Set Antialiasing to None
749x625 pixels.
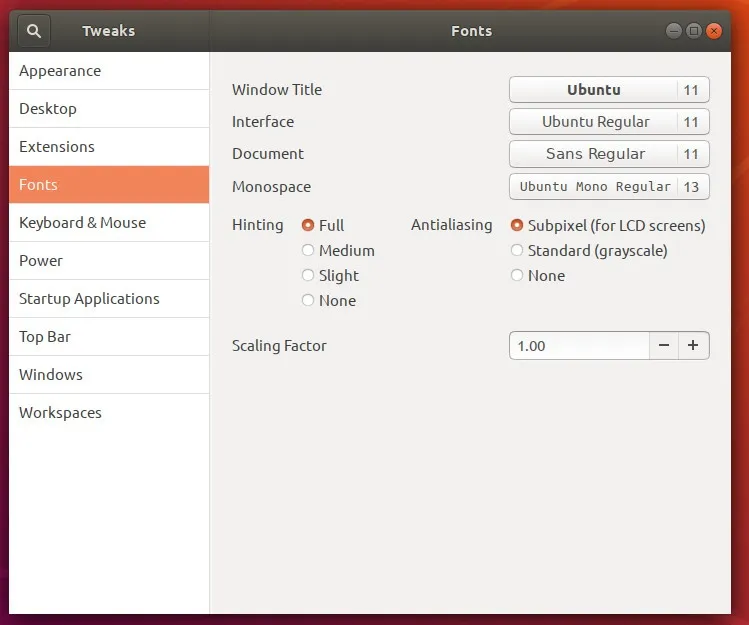[x=517, y=276]
